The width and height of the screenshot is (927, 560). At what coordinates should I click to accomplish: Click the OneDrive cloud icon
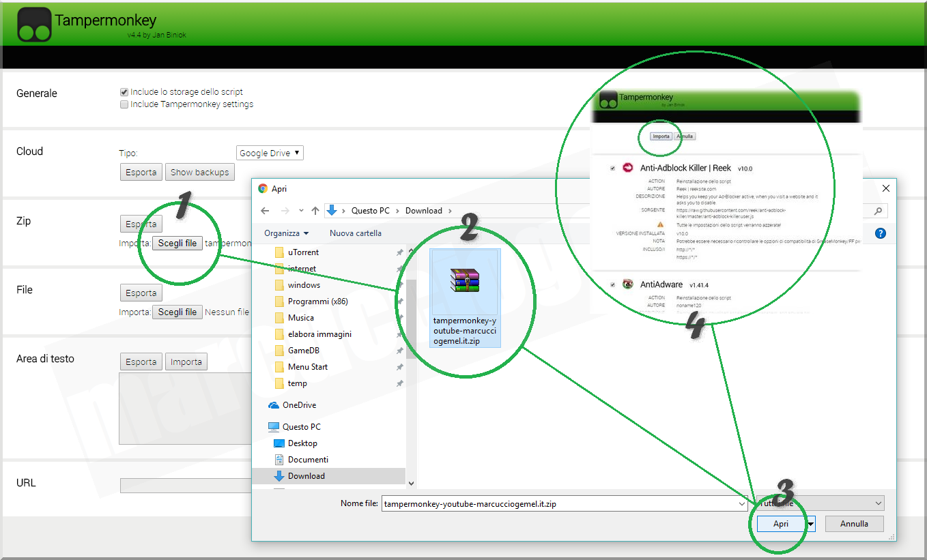click(x=274, y=405)
